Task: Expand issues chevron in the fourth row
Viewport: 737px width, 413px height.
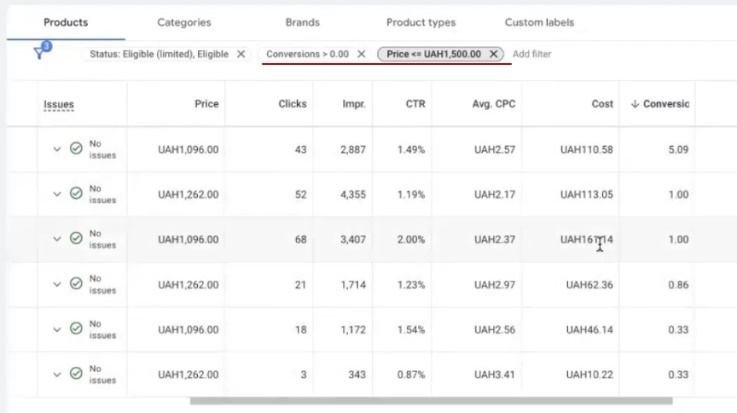Action: [x=57, y=284]
